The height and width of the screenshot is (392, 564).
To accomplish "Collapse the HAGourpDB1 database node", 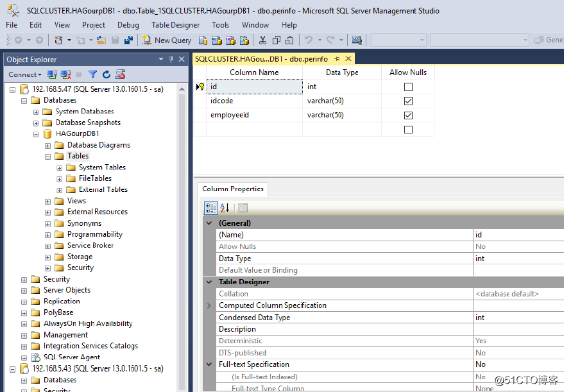I will [36, 134].
